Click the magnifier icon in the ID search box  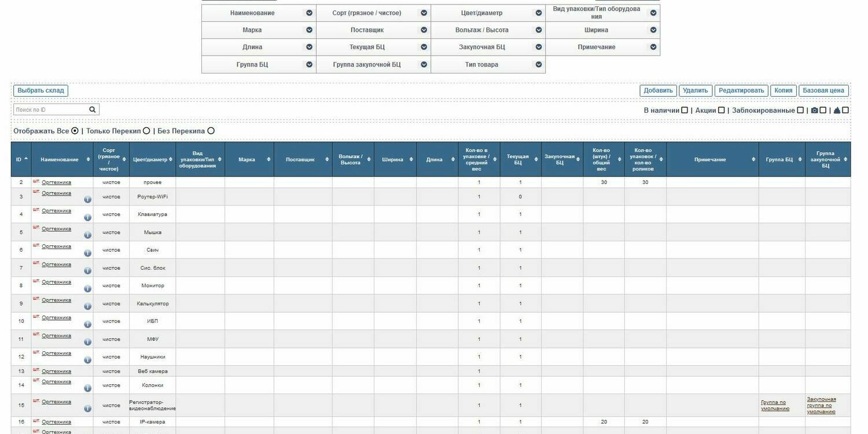coord(93,109)
